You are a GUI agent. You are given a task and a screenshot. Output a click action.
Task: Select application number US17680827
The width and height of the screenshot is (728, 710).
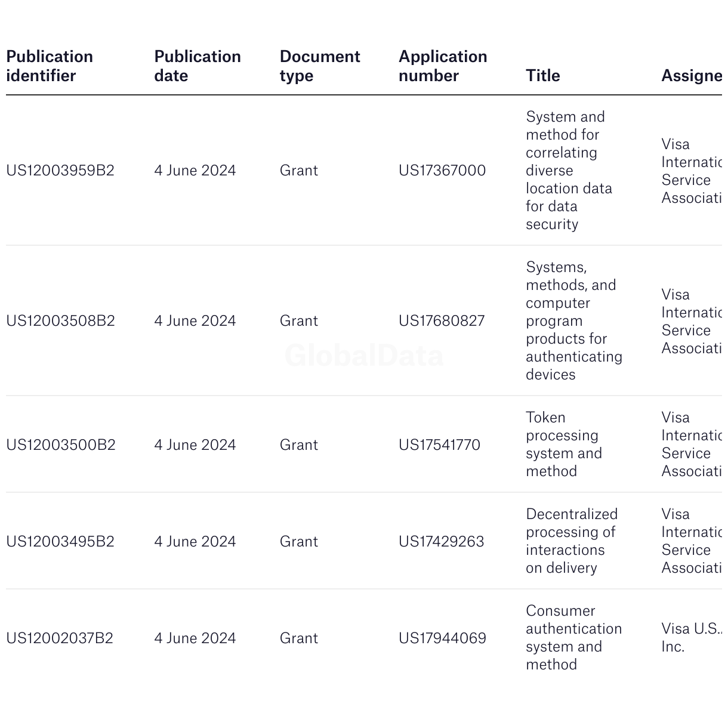442,321
